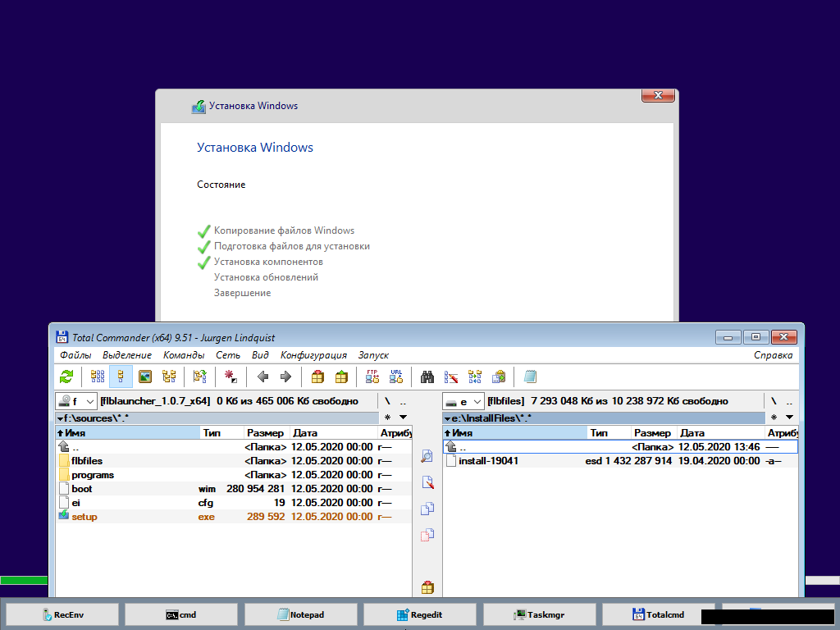The width and height of the screenshot is (840, 630).
Task: Open right panel drive e dropdown
Action: point(463,401)
